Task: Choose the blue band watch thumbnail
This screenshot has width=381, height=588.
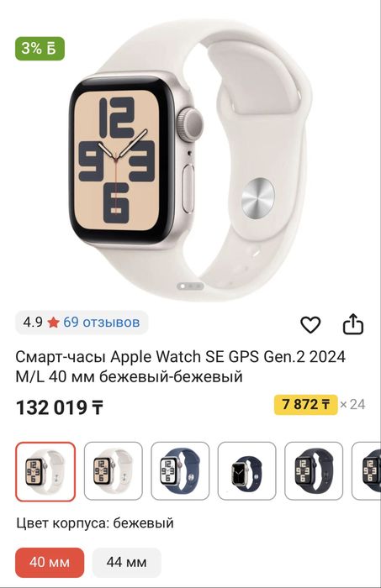Action: pyautogui.click(x=180, y=471)
